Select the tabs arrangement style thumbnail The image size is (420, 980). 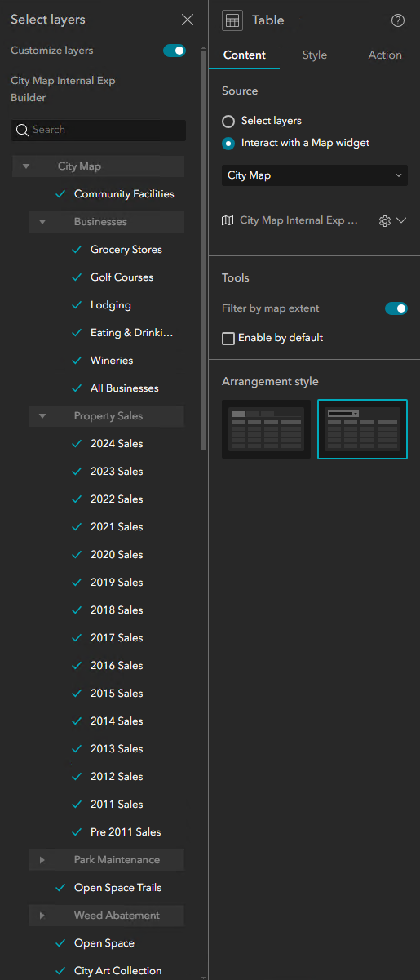pyautogui.click(x=266, y=429)
